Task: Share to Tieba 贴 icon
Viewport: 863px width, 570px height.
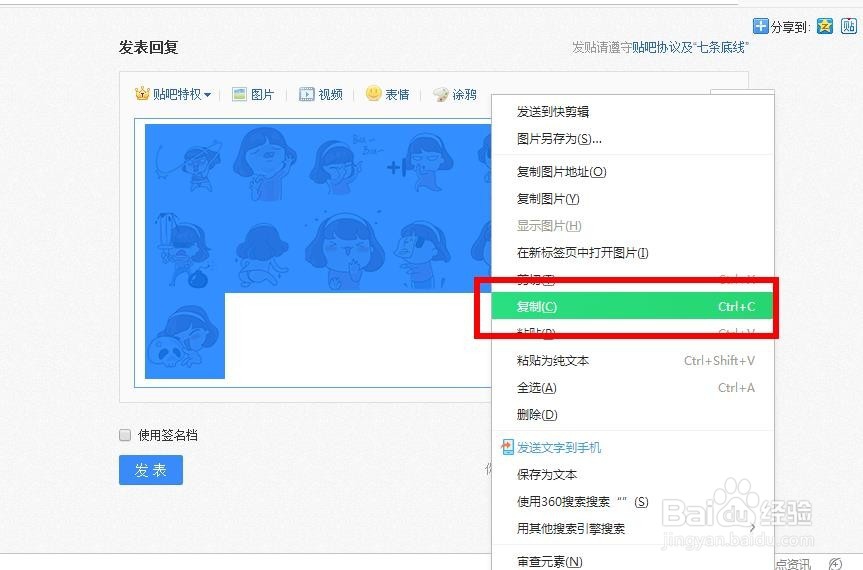Action: tap(848, 26)
